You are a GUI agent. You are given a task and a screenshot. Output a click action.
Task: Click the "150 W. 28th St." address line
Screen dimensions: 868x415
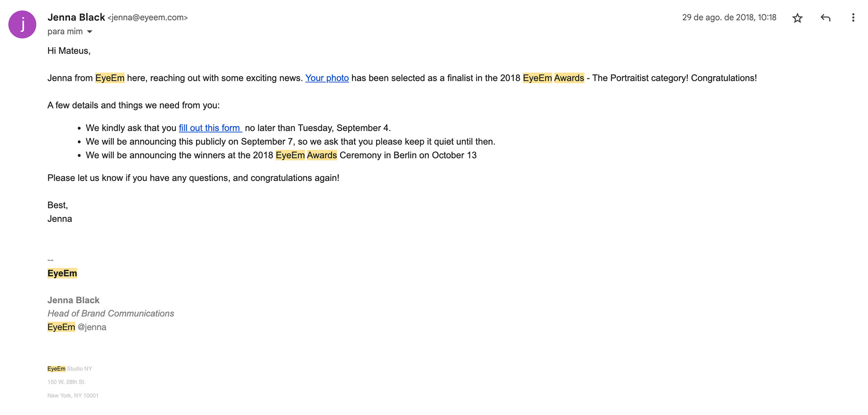(x=66, y=382)
